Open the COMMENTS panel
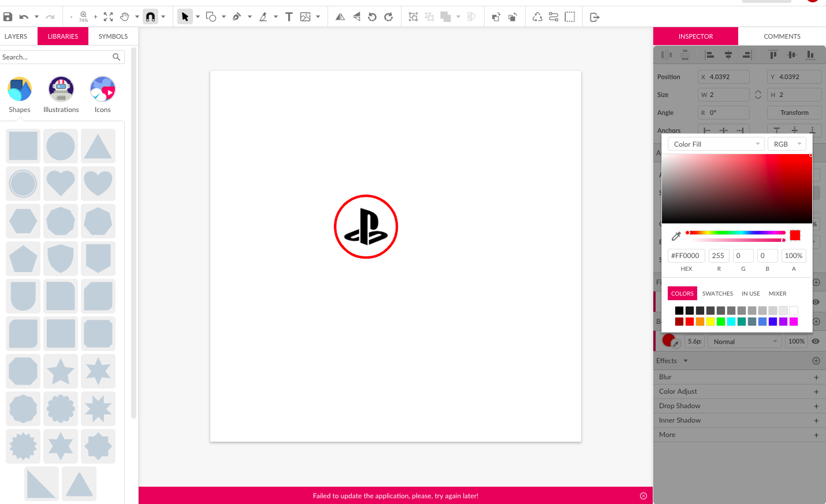 [782, 36]
